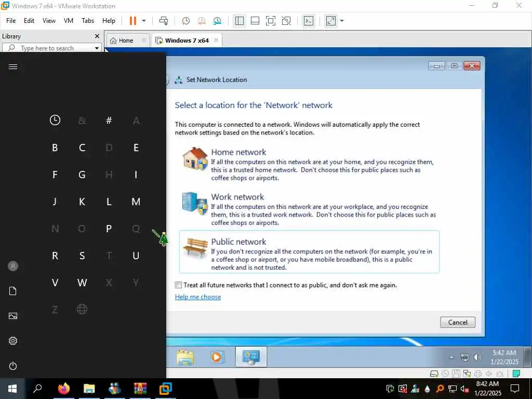Click the VMware network adapter status icon
The width and height of the screenshot is (532, 399).
tap(467, 374)
